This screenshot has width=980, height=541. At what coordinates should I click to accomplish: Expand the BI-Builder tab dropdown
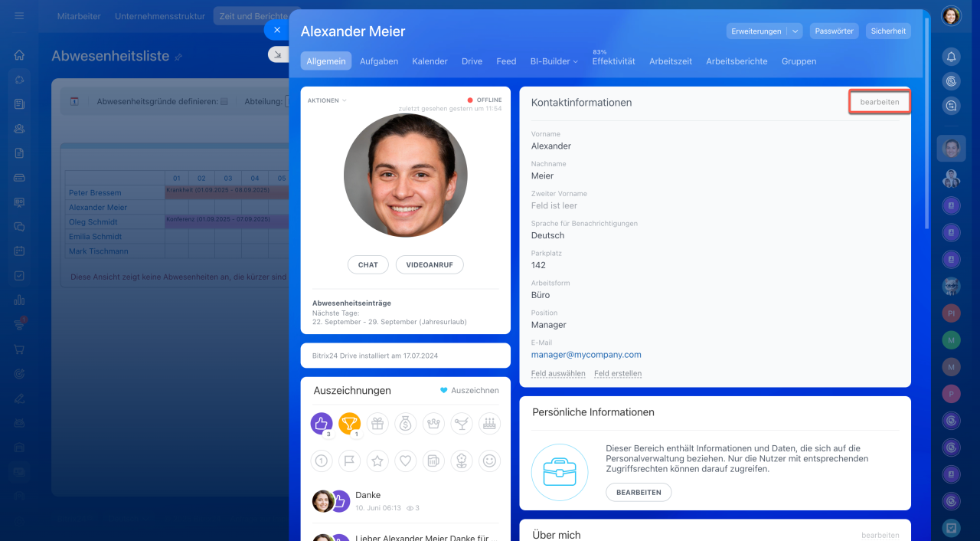(554, 61)
